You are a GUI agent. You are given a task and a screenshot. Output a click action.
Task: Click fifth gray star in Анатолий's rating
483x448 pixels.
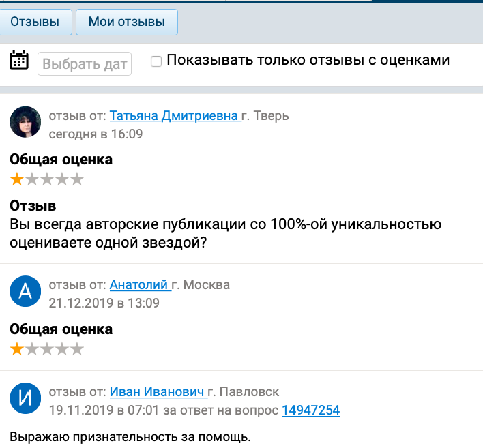click(77, 349)
